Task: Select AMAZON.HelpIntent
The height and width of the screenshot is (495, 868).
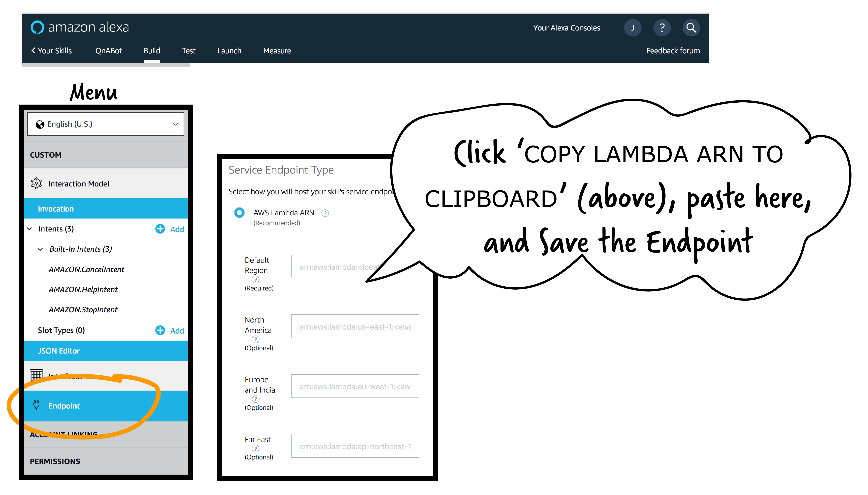Action: (83, 289)
